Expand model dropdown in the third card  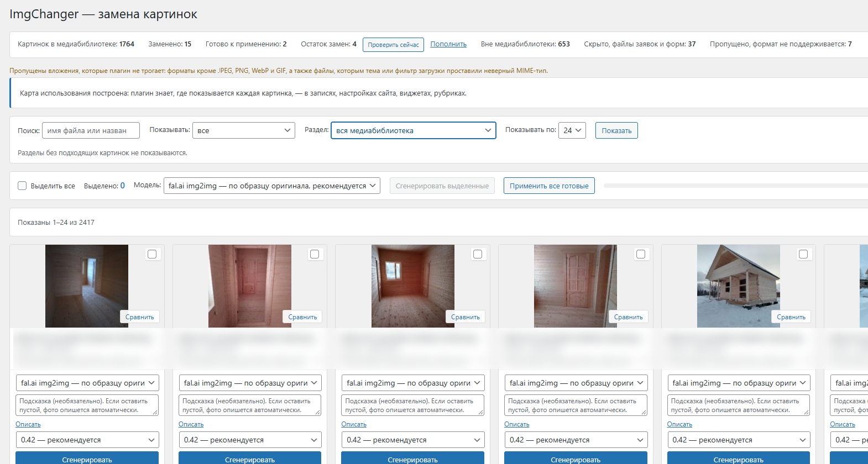tap(413, 383)
